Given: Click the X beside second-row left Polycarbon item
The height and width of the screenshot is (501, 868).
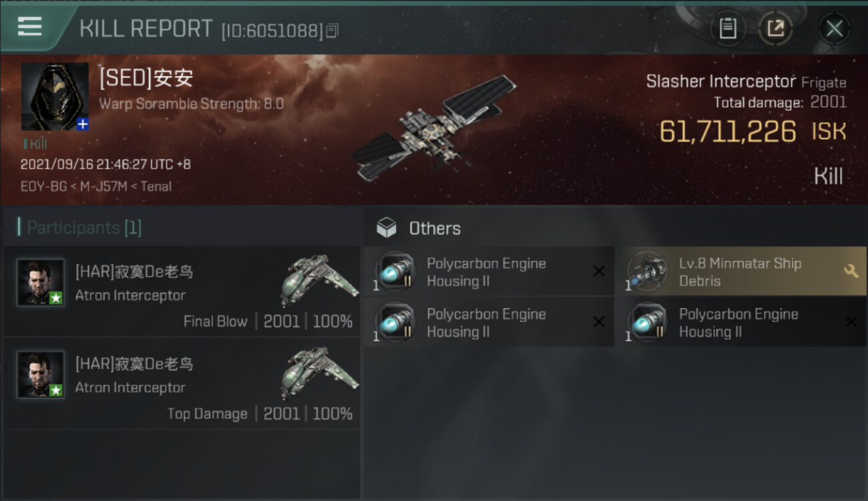Looking at the screenshot, I should [x=599, y=322].
